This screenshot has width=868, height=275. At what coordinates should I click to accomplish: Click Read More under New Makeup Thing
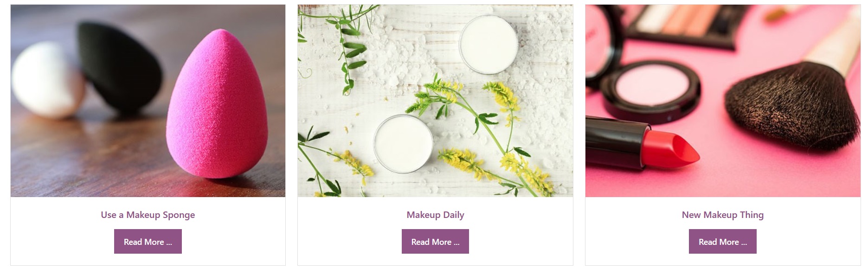point(722,242)
